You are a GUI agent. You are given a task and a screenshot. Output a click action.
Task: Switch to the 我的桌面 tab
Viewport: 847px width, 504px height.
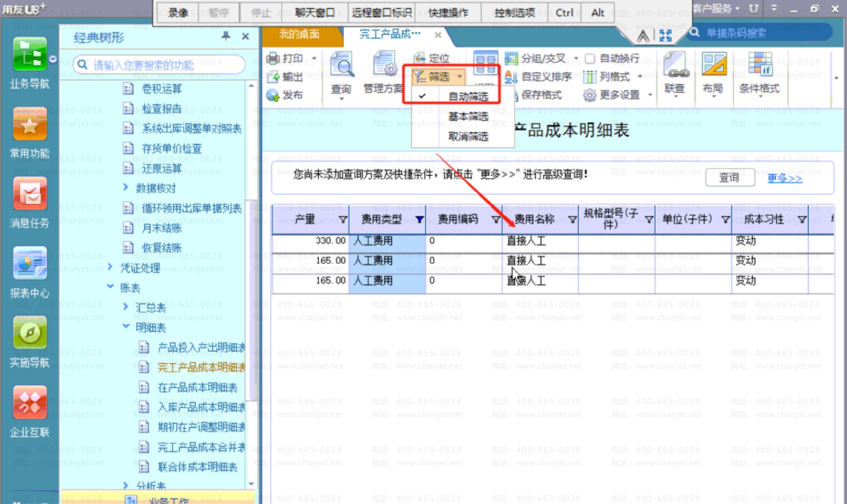[x=299, y=34]
